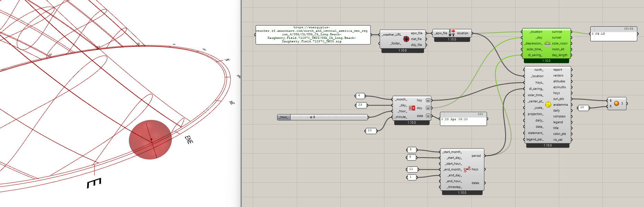Click the weather URL text panel
The image size is (644, 207).
pos(313,35)
